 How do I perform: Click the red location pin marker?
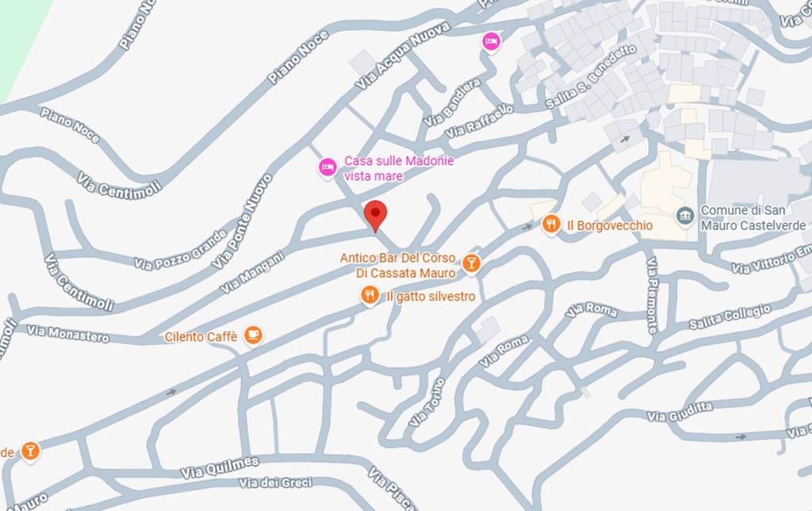pos(375,216)
